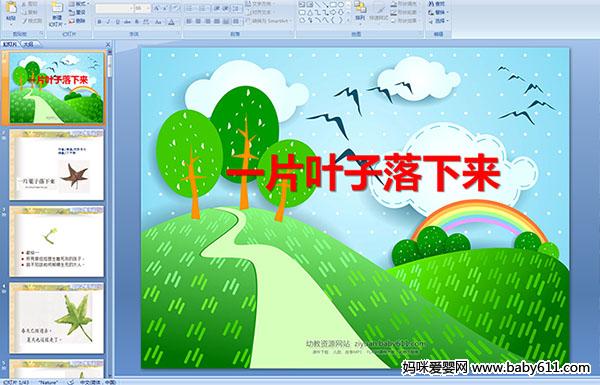Switch to the Outline pane tab
600x385 pixels.
click(x=29, y=44)
